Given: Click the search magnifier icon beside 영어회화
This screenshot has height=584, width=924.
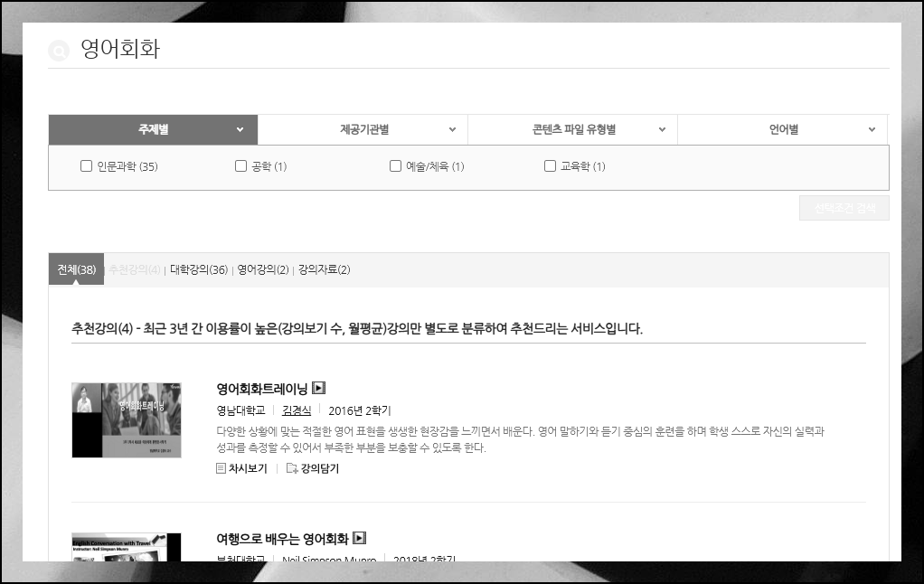Looking at the screenshot, I should click(x=59, y=51).
